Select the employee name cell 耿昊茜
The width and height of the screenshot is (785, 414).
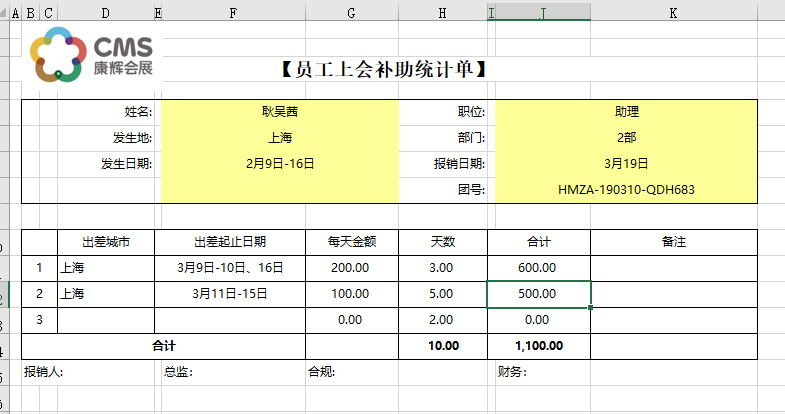click(x=279, y=111)
